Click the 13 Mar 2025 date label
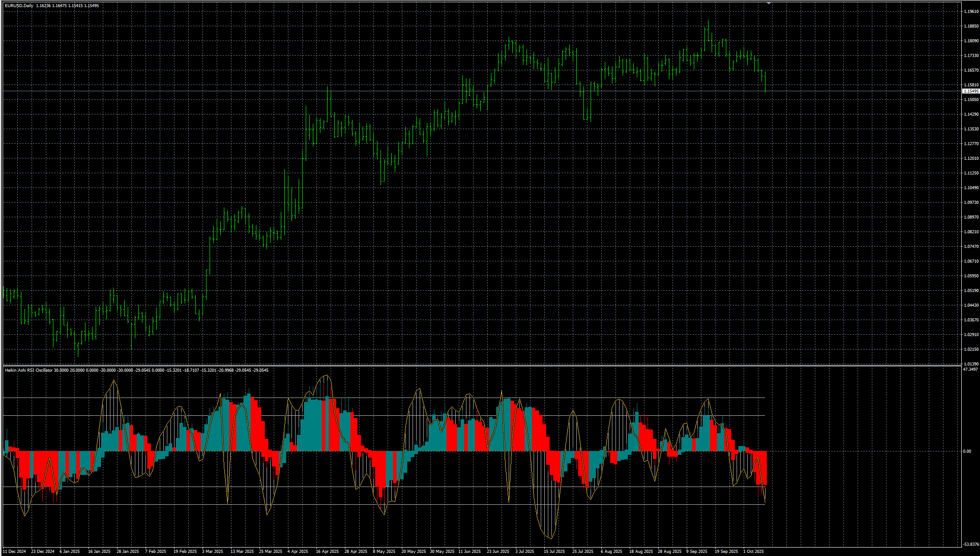980x556 pixels. pos(242,552)
